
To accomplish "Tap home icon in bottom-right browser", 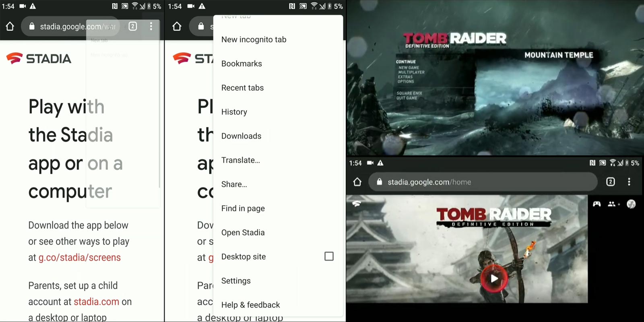I will pos(357,182).
